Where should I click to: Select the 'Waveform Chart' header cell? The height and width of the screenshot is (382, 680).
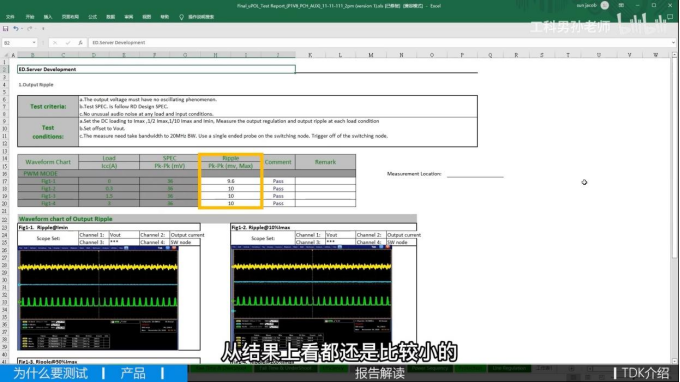(48, 162)
